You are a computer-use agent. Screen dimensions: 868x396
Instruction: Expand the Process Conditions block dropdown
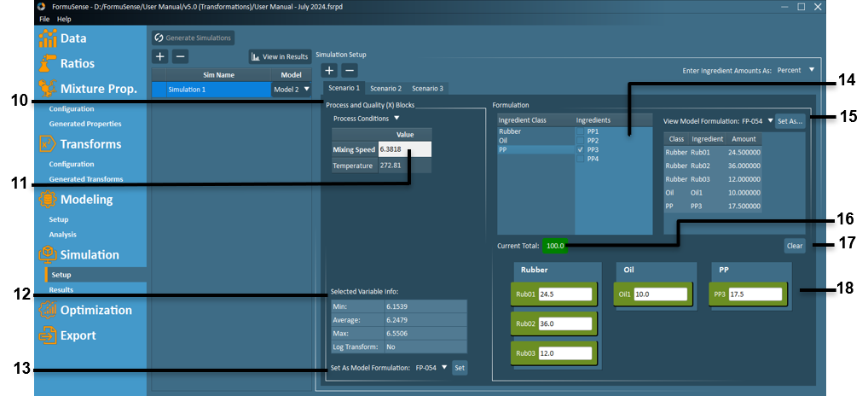pos(366,118)
